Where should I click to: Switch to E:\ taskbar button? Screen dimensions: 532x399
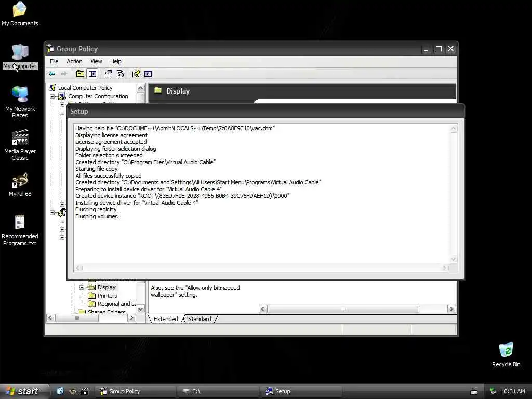coord(219,391)
